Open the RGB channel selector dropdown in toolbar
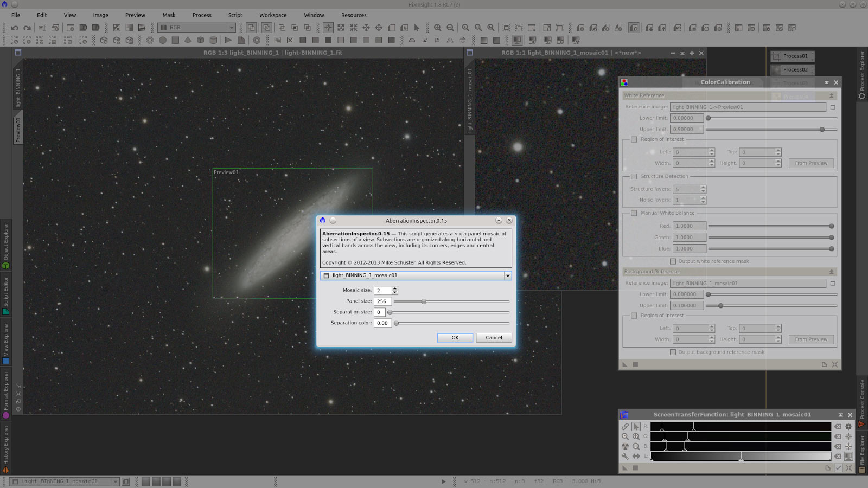Image resolution: width=868 pixels, height=488 pixels. 231,27
